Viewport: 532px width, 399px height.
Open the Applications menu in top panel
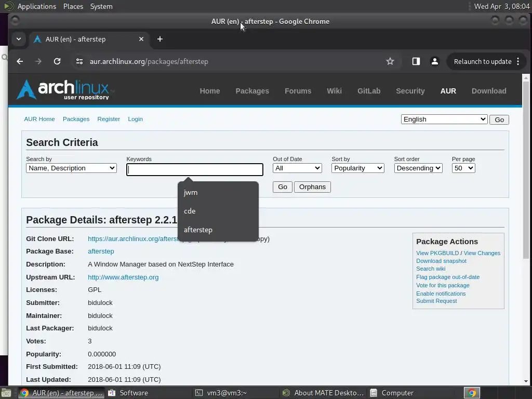(x=37, y=6)
